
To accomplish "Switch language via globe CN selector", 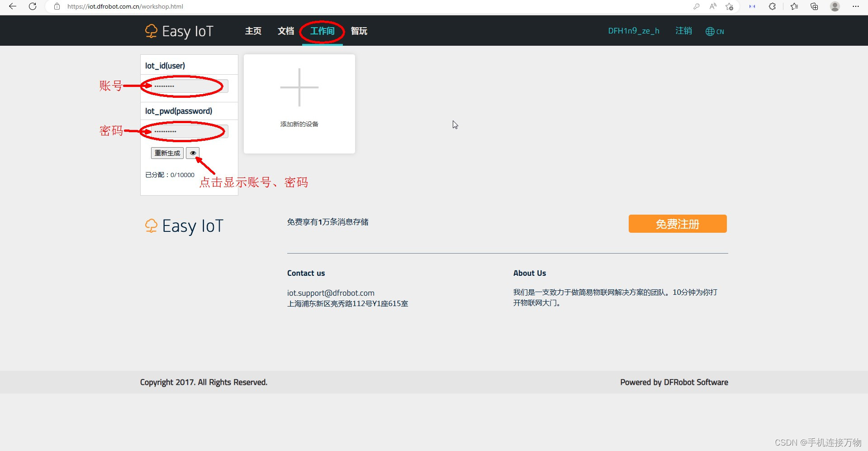I will (x=715, y=31).
